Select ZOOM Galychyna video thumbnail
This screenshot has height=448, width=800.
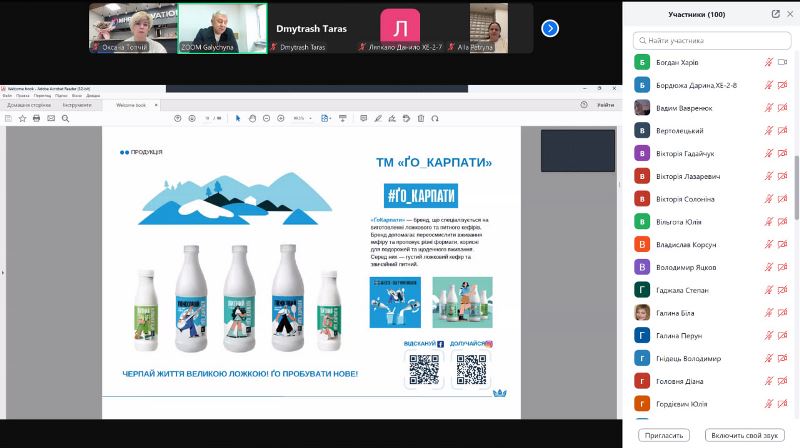[x=222, y=28]
